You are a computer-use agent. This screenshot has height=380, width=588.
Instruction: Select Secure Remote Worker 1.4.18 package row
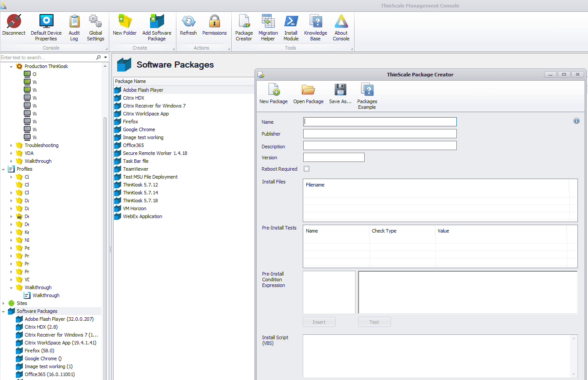pyautogui.click(x=184, y=153)
